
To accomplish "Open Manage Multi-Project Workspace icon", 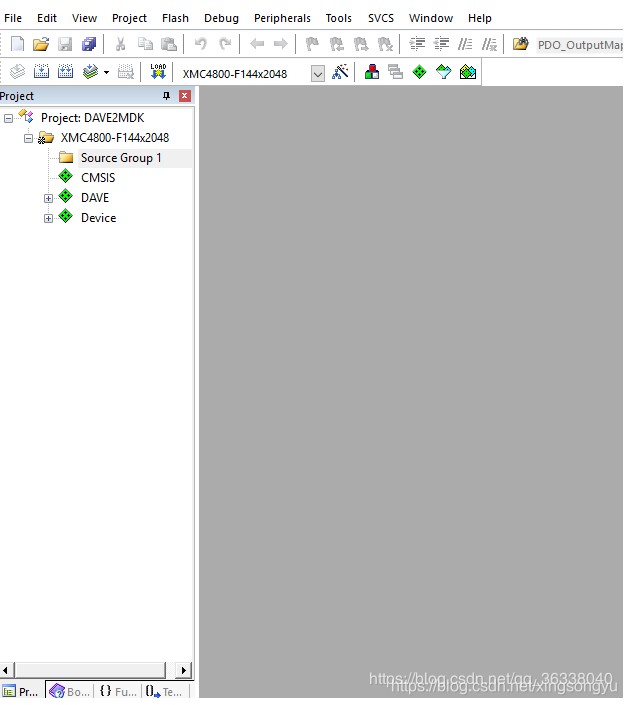I will click(396, 72).
